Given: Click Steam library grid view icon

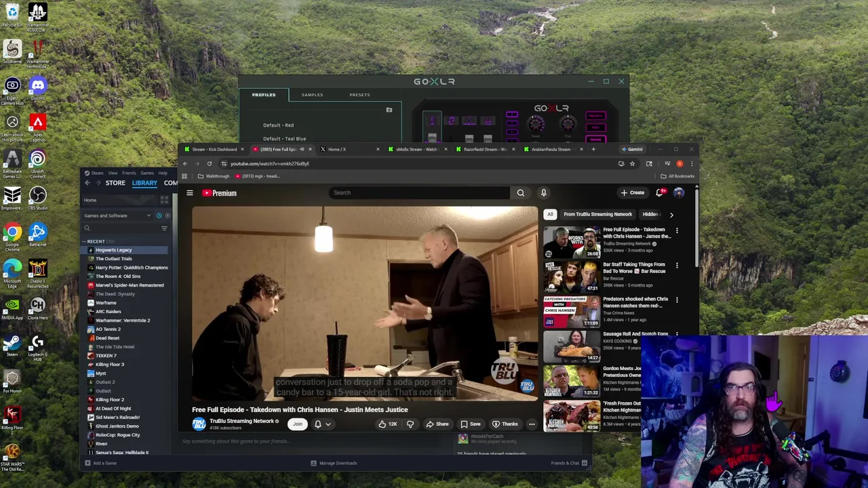Looking at the screenshot, I should coord(164,200).
